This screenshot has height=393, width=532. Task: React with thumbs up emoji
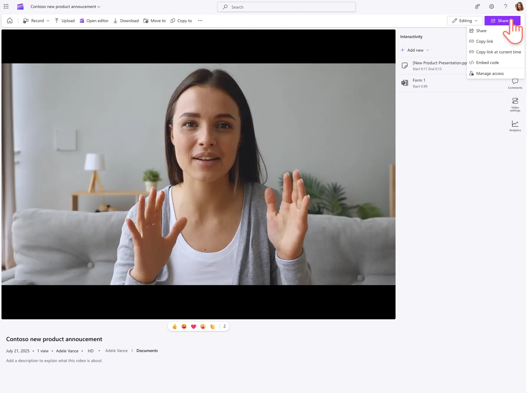(x=175, y=326)
